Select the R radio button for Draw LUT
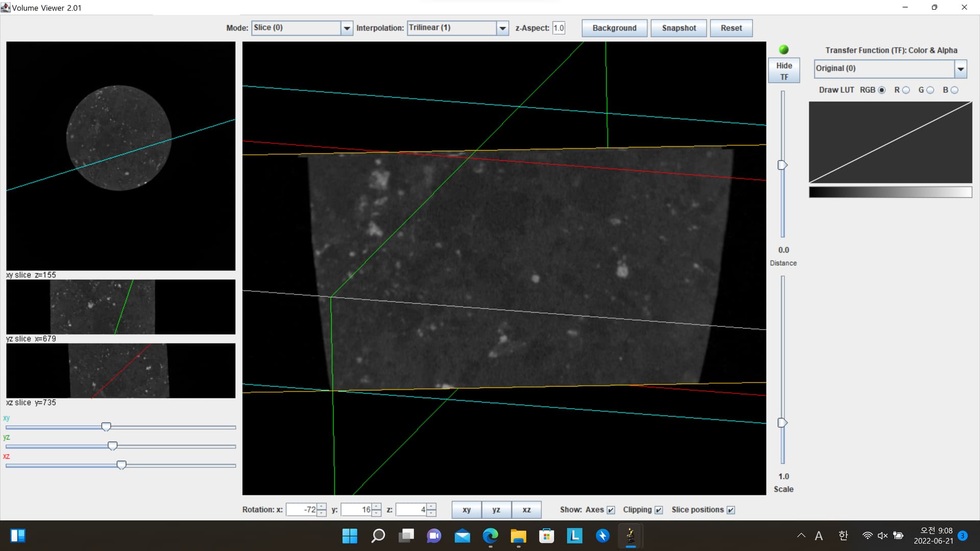980x551 pixels. (x=905, y=90)
